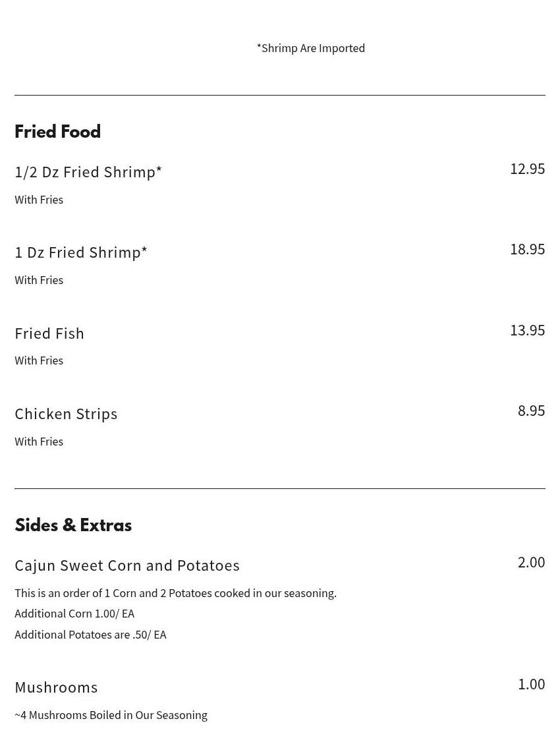This screenshot has height=748, width=560.
Task: Click the 8.95 price
Action: coord(531,411)
